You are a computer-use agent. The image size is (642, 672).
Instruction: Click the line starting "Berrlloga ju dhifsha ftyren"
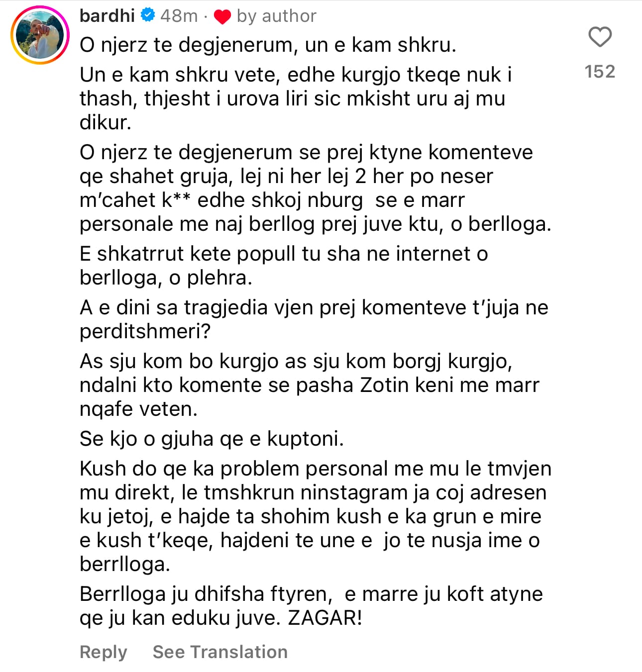(x=311, y=594)
